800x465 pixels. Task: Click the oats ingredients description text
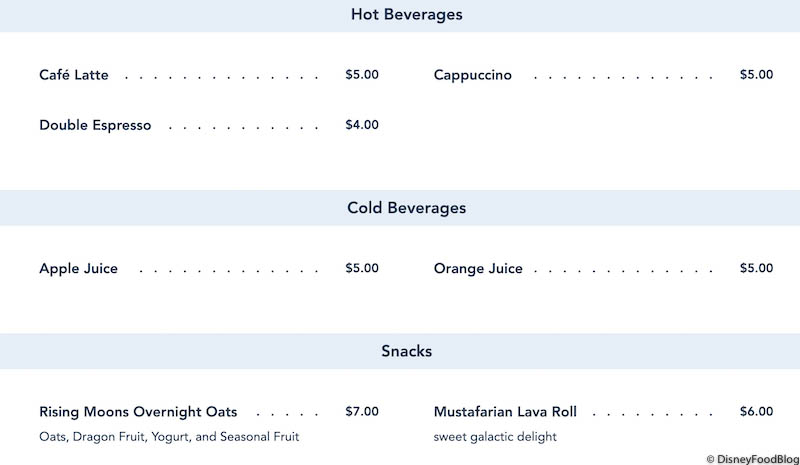pos(169,437)
